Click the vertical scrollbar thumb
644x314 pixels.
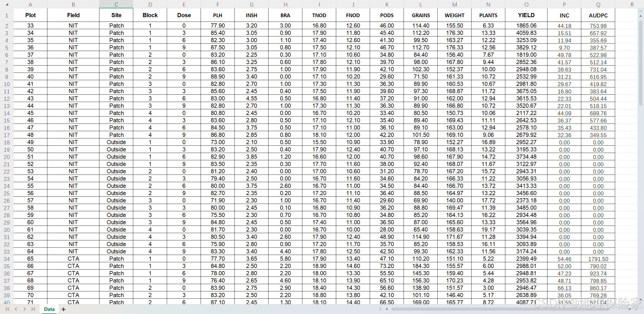pos(641,62)
